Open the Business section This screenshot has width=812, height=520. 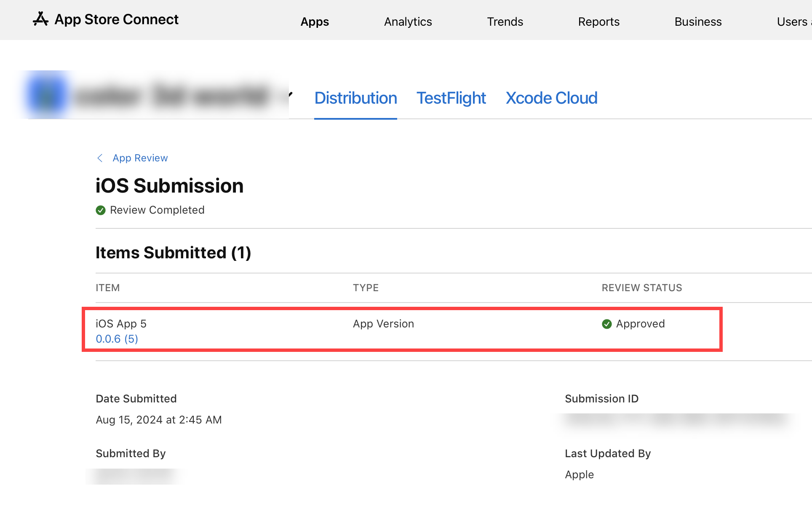coord(698,21)
